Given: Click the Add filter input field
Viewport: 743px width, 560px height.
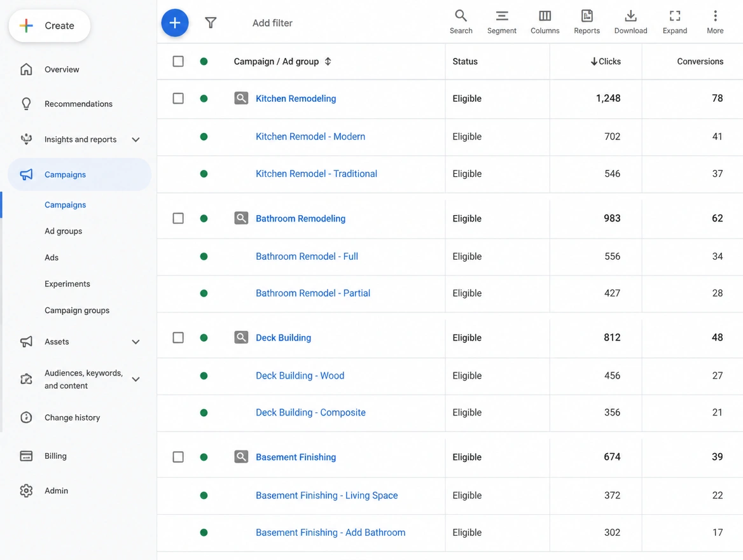Looking at the screenshot, I should tap(272, 23).
